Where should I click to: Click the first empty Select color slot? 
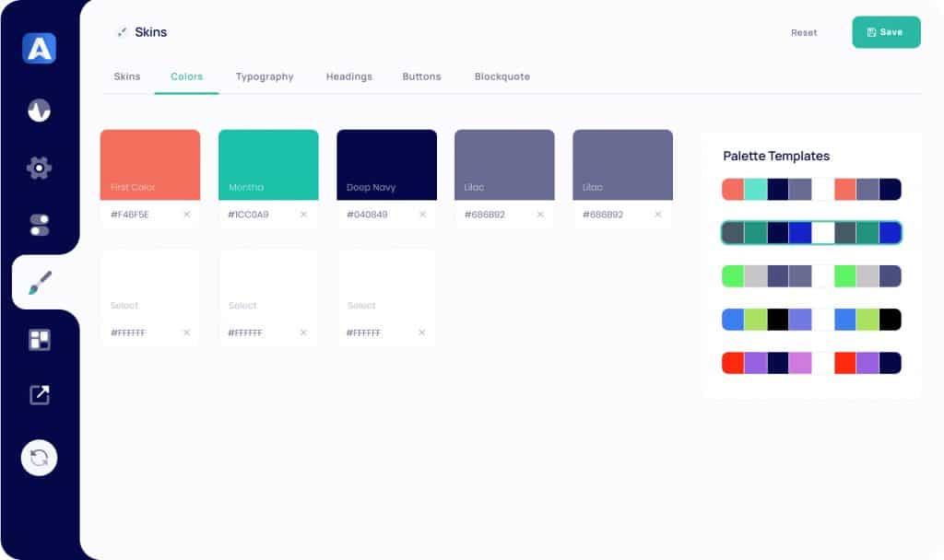[x=150, y=284]
